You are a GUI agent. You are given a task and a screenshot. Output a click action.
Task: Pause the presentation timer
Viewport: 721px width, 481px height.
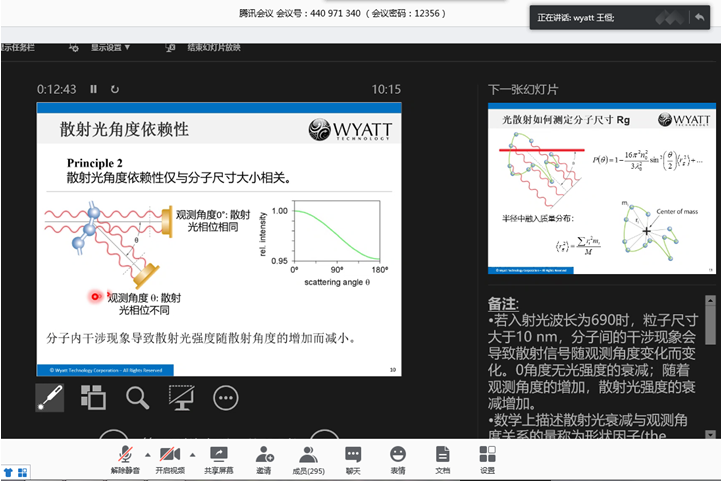(94, 89)
